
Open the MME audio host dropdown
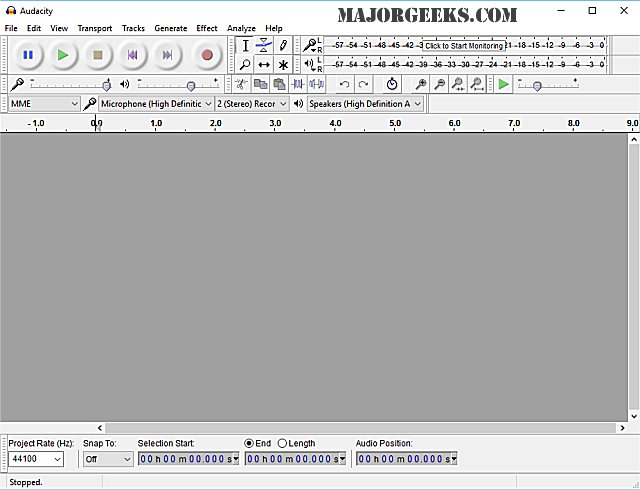point(44,104)
